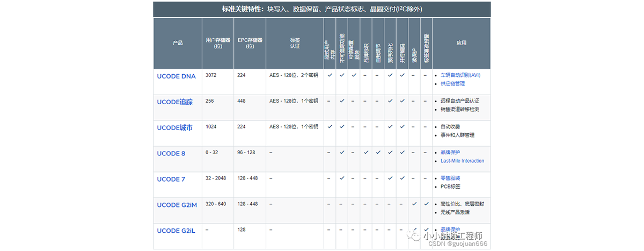The image size is (644, 251).
Task: Open the UCODE 7 product link
Action: click(171, 179)
